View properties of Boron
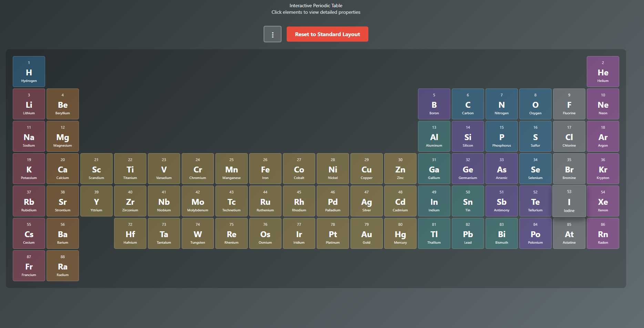The image size is (644, 328). point(434,104)
